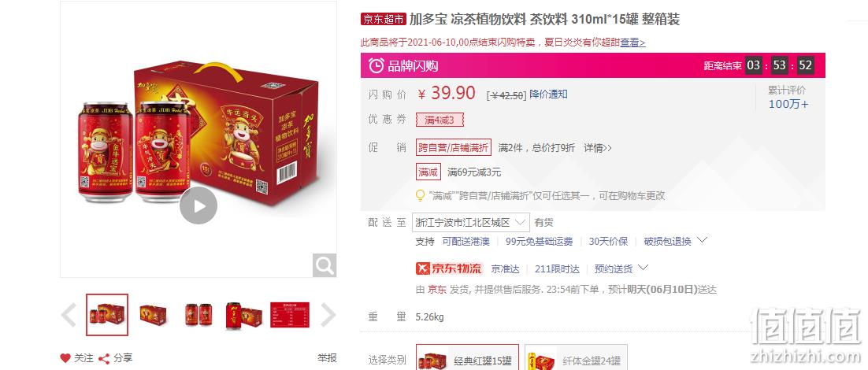Click the 品牌闪购 alarm clock icon
The width and height of the screenshot is (868, 370).
tap(376, 66)
